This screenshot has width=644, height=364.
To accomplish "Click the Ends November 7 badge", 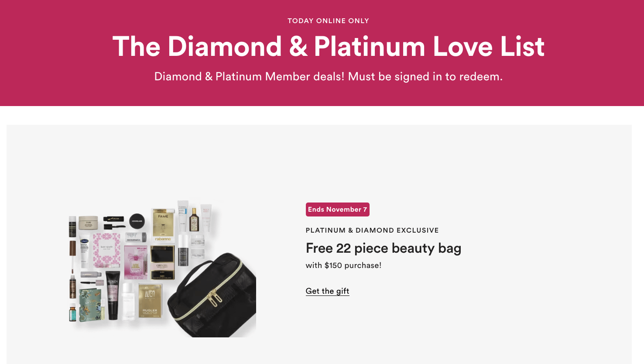I will pos(337,209).
